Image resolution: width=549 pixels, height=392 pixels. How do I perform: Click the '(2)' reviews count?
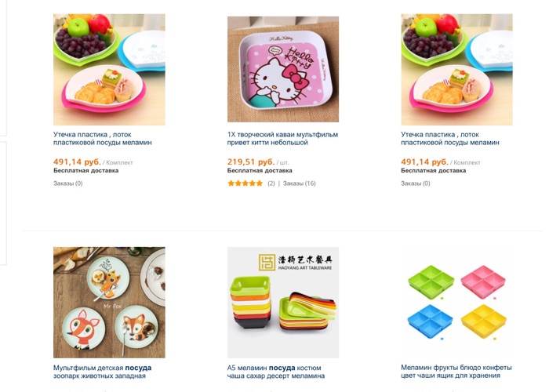(x=271, y=183)
